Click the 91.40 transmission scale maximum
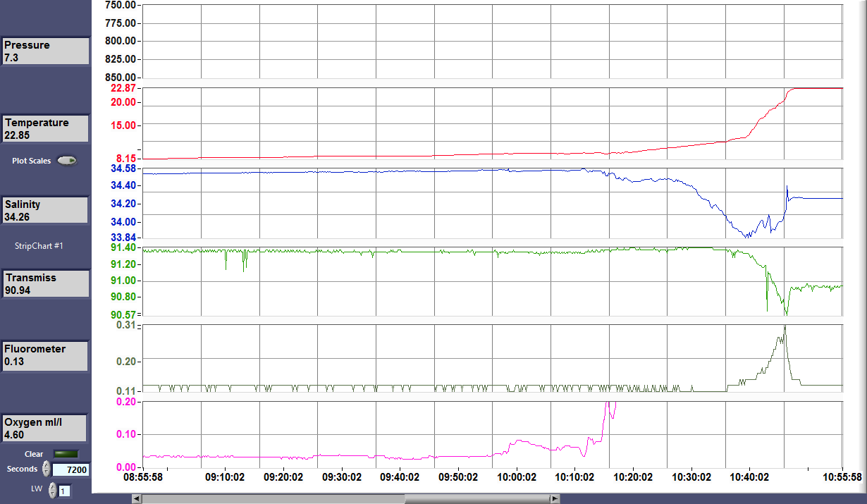This screenshot has height=504, width=867. [123, 248]
